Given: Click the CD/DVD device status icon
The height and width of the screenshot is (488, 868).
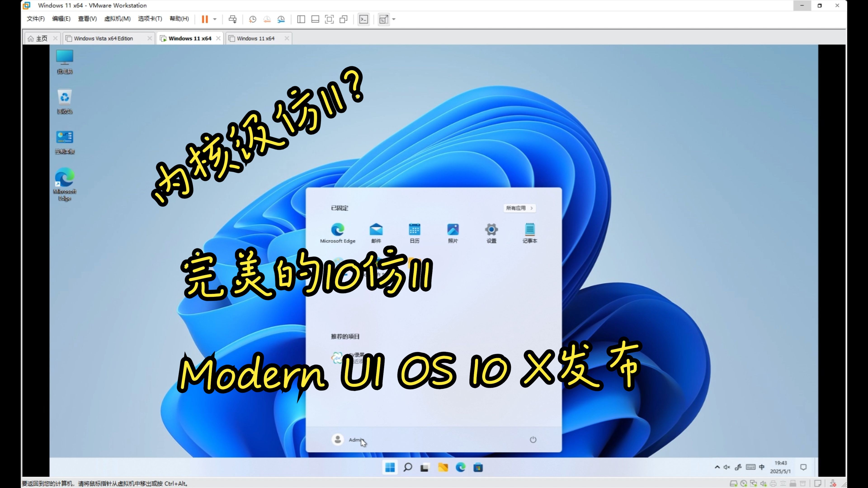Looking at the screenshot, I should (x=744, y=484).
